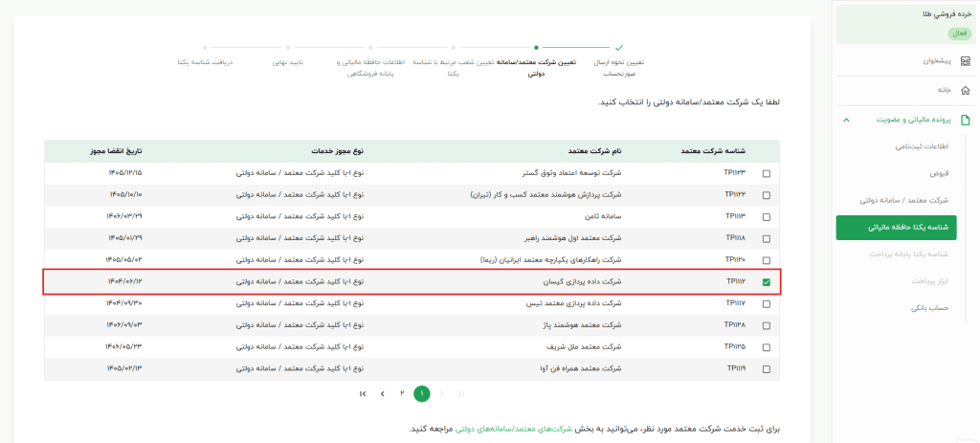Click the next page arrow in pagination
Image resolution: width=980 pixels, height=443 pixels.
382,393
